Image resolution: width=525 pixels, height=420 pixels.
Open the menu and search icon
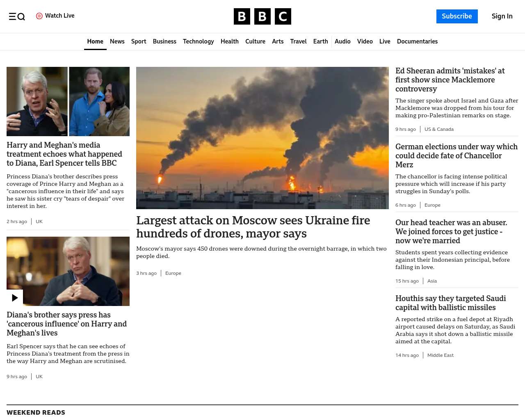point(17,16)
